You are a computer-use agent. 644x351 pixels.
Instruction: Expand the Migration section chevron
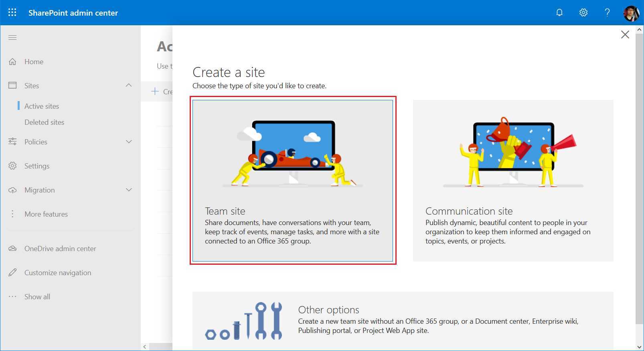click(129, 190)
